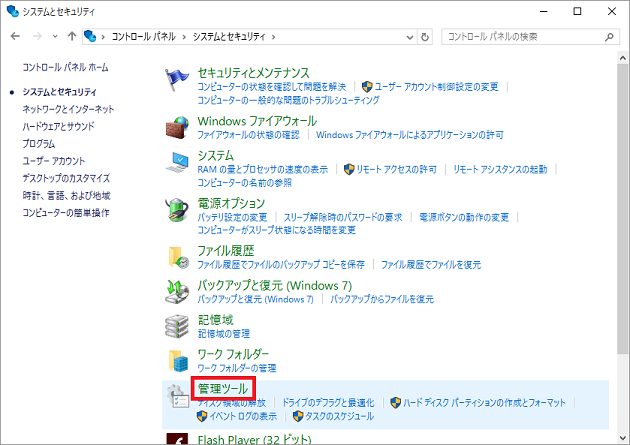Open the 管理ツール heading link
Screen dimensions: 630x445
coord(223,388)
